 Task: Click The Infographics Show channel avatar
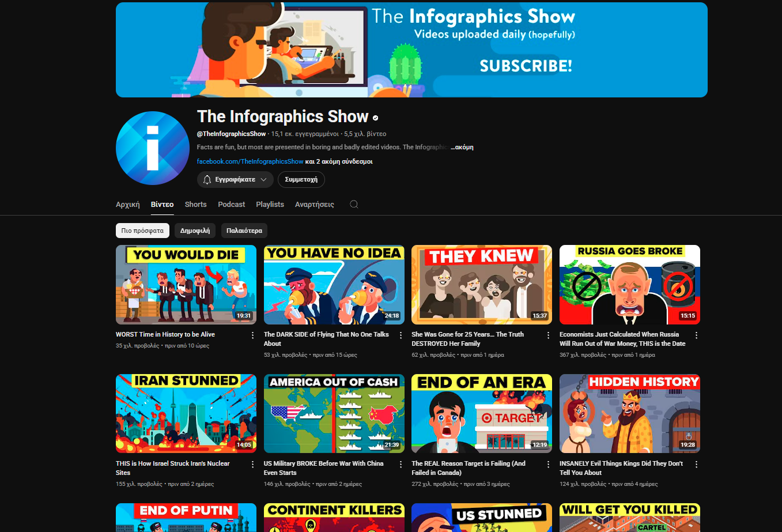153,148
